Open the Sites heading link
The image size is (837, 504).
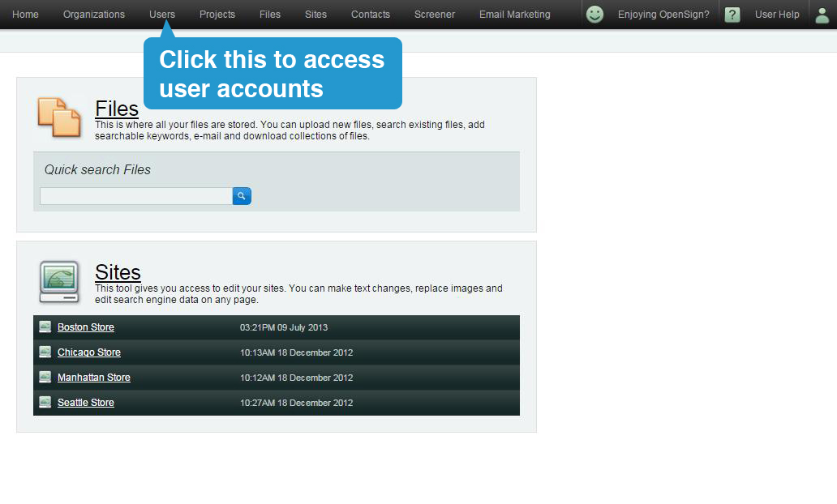coord(117,272)
